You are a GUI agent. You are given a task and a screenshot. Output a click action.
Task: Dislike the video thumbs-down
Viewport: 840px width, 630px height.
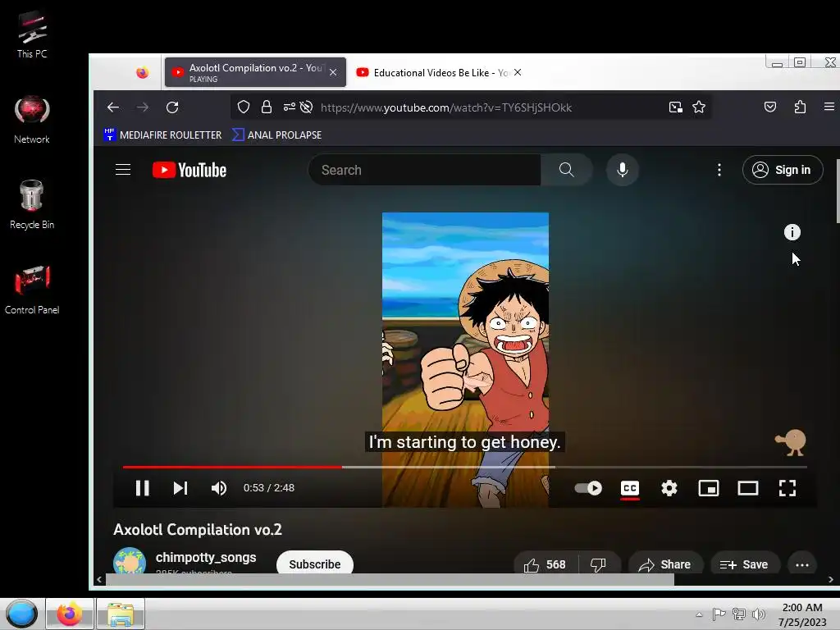pyautogui.click(x=598, y=564)
